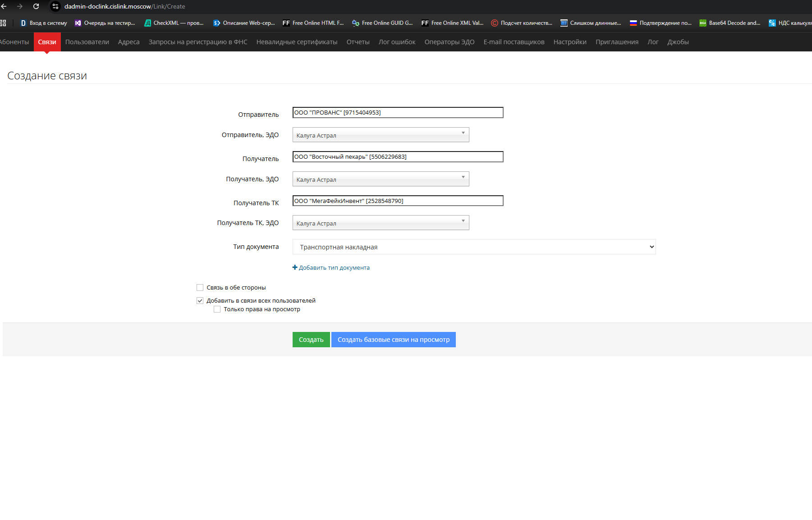Click the 'Отправитель' input field
812x520 pixels.
click(398, 112)
